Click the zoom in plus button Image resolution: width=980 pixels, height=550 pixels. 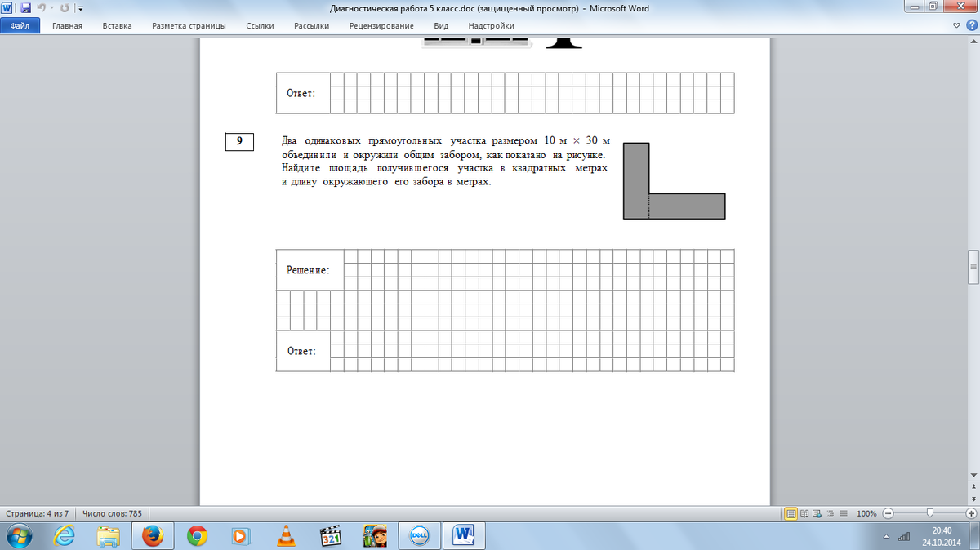click(x=970, y=514)
